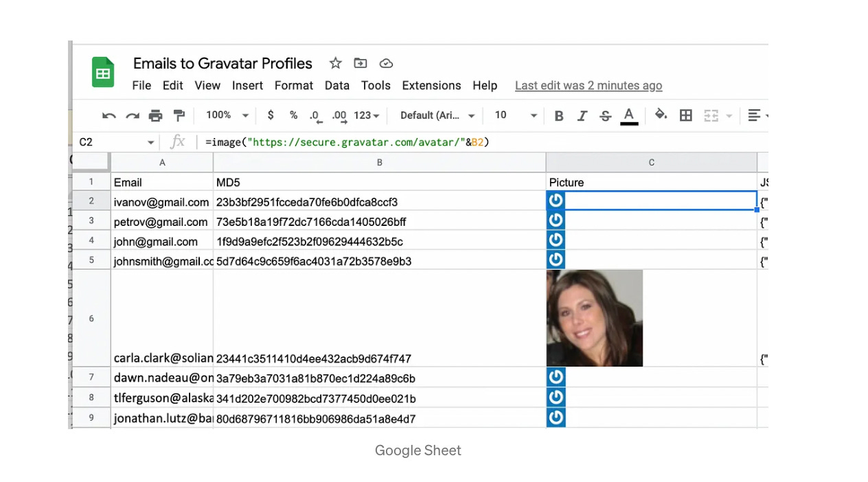The image size is (868, 482).
Task: Click the merge cells icon
Action: click(x=711, y=115)
